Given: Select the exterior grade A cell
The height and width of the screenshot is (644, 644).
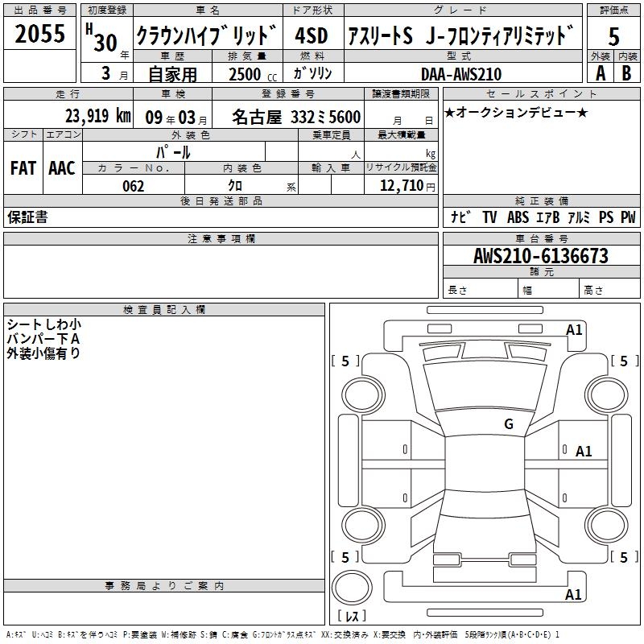Looking at the screenshot, I should pos(600,73).
